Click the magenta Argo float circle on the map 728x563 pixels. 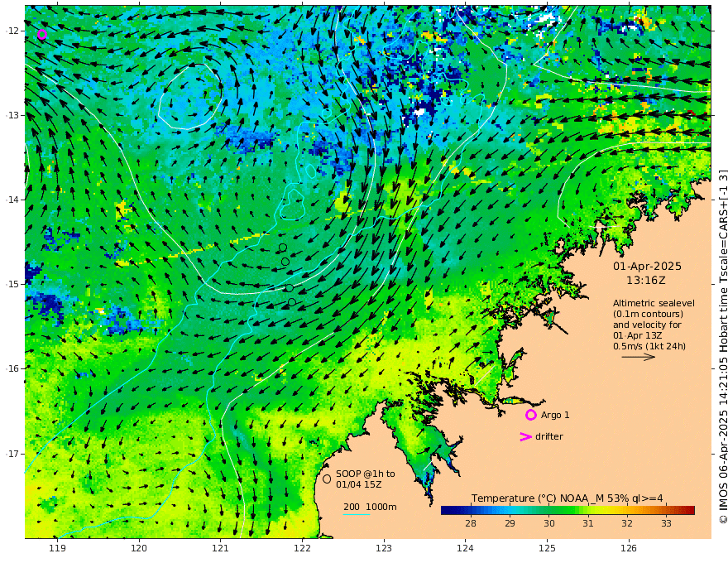pyautogui.click(x=42, y=35)
